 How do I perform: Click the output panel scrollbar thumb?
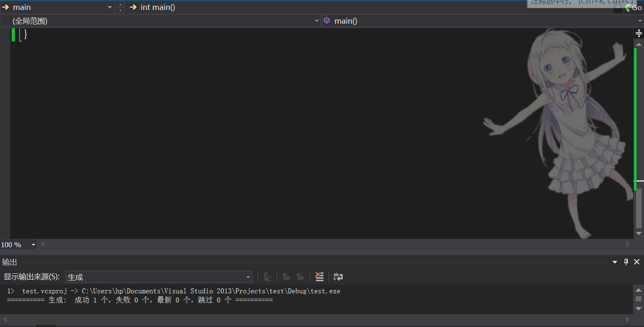pyautogui.click(x=639, y=299)
